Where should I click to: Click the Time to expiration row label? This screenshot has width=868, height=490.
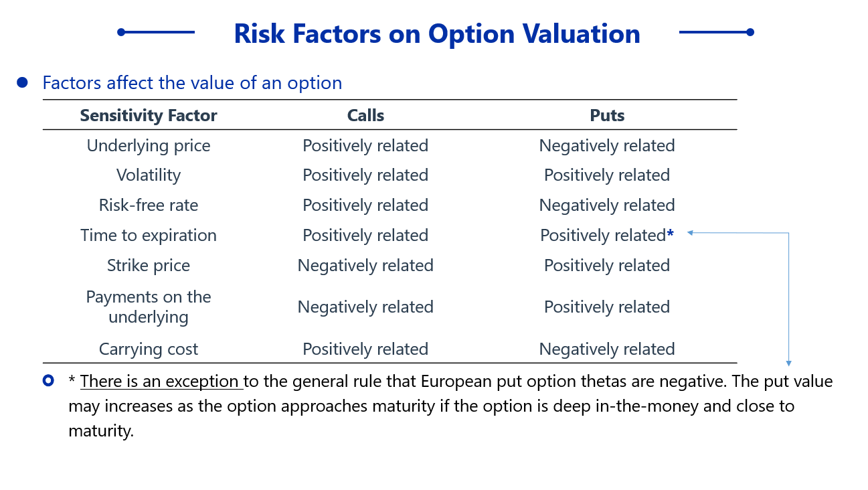tap(149, 235)
